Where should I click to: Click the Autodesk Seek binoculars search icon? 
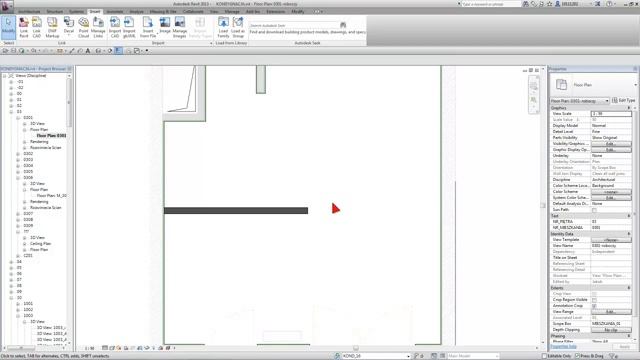[343, 25]
